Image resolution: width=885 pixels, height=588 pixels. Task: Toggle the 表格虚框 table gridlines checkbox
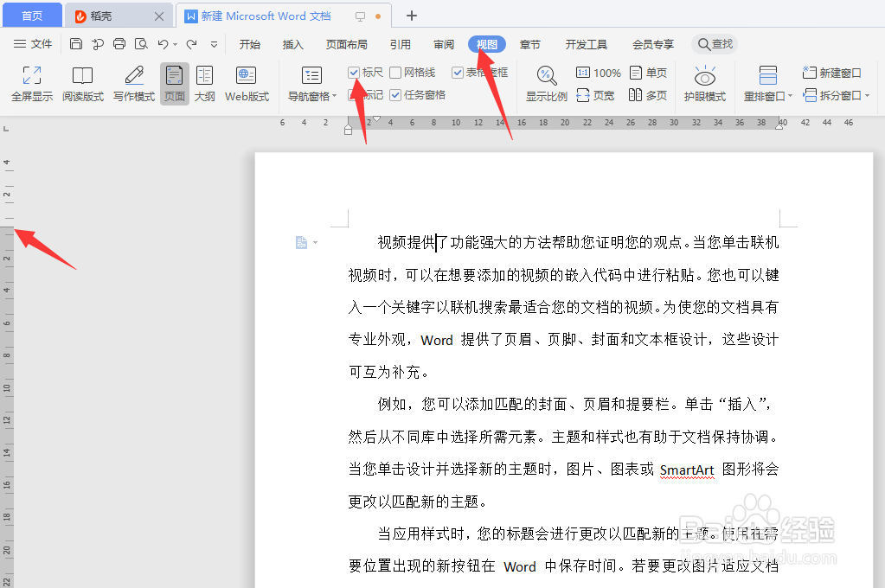click(457, 73)
